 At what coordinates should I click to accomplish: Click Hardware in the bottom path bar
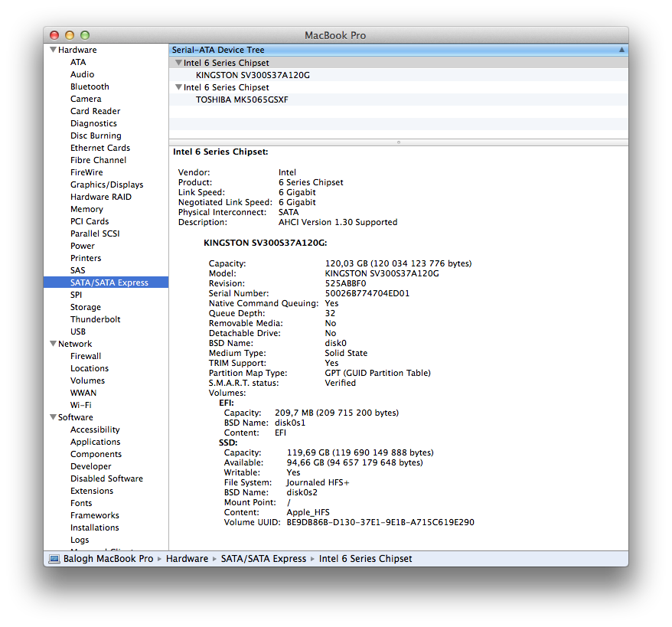[x=187, y=559]
